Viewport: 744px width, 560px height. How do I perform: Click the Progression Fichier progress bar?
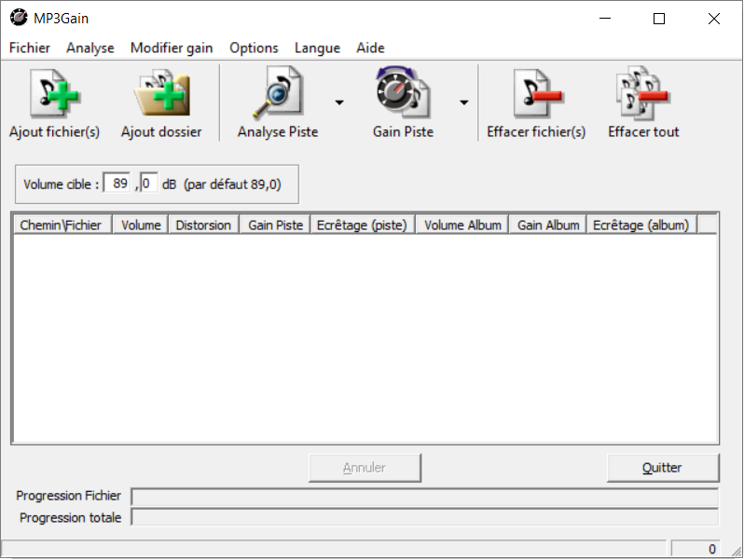coord(424,497)
